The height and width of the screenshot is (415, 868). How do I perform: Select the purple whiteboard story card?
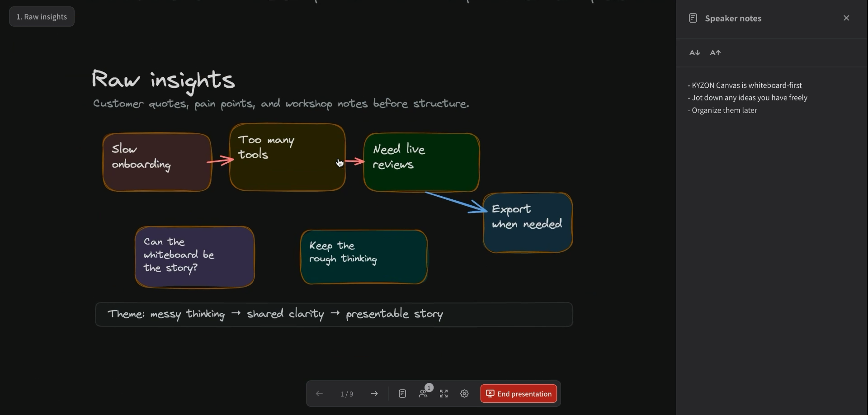195,257
